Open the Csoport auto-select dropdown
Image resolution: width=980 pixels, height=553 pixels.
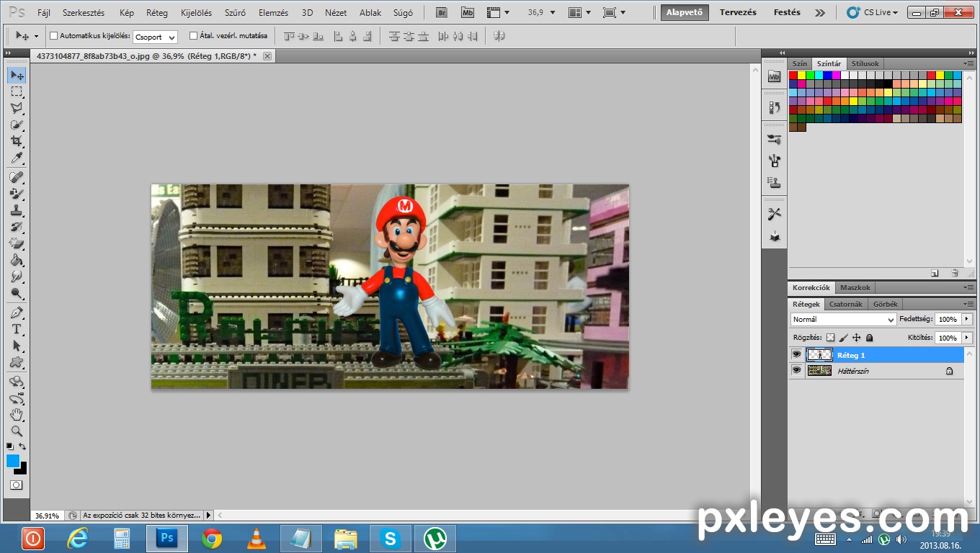pyautogui.click(x=155, y=37)
